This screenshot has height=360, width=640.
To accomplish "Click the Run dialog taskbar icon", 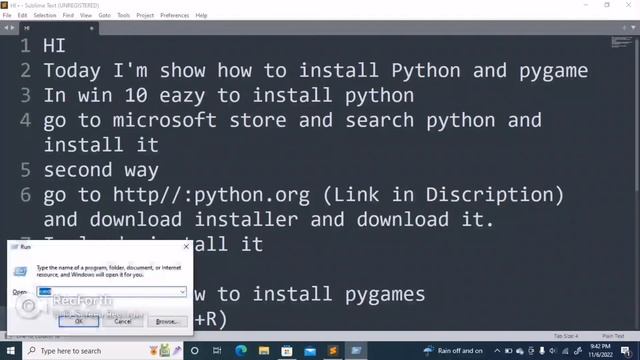I will point(356,351).
